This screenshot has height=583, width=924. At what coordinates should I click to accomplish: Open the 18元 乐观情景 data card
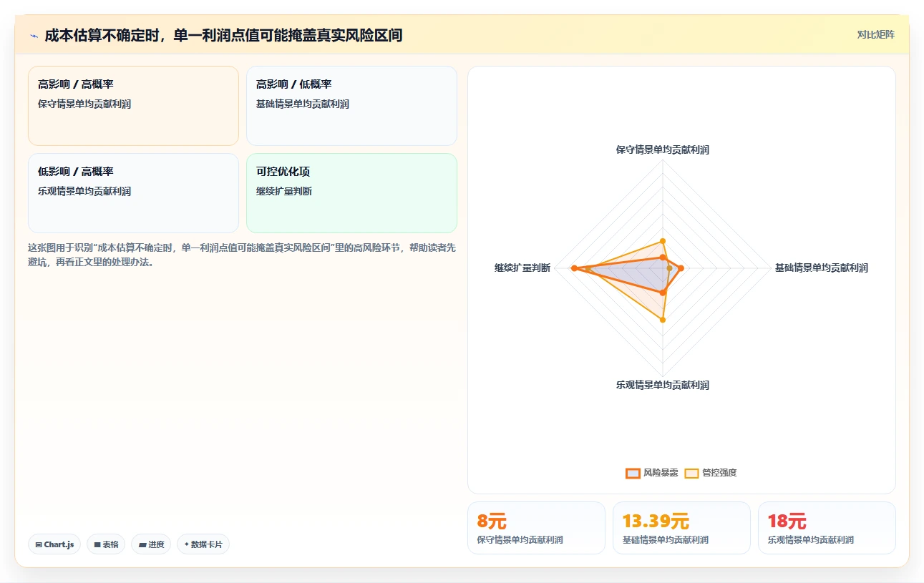tap(827, 528)
